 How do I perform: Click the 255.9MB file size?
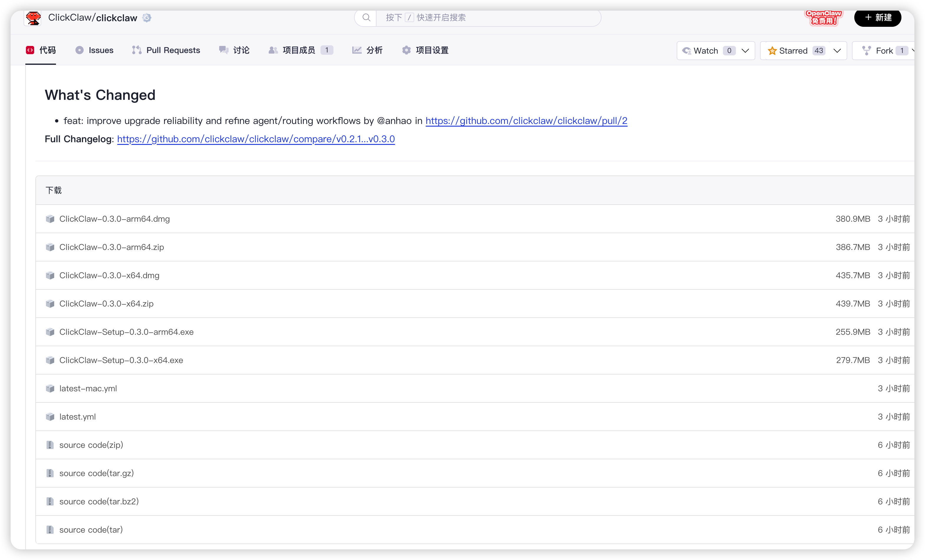[853, 332]
